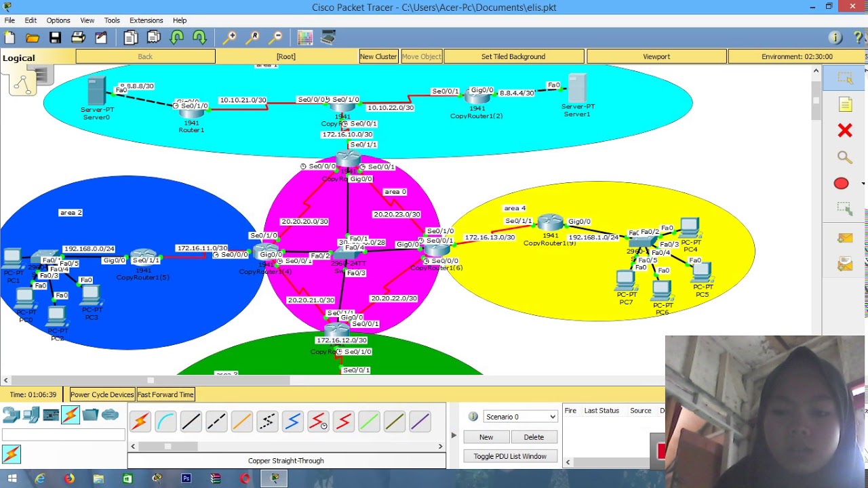Open the Activity Wizard icon
Image resolution: width=868 pixels, height=488 pixels.
pyautogui.click(x=101, y=38)
